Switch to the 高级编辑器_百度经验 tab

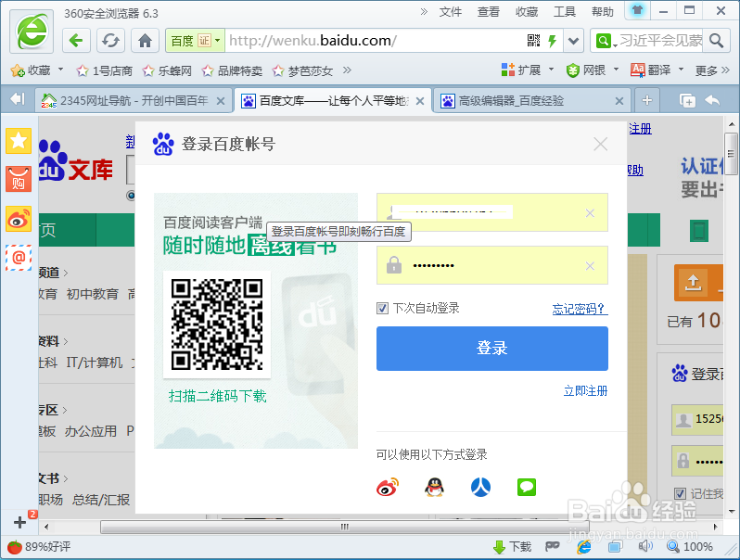tap(531, 100)
